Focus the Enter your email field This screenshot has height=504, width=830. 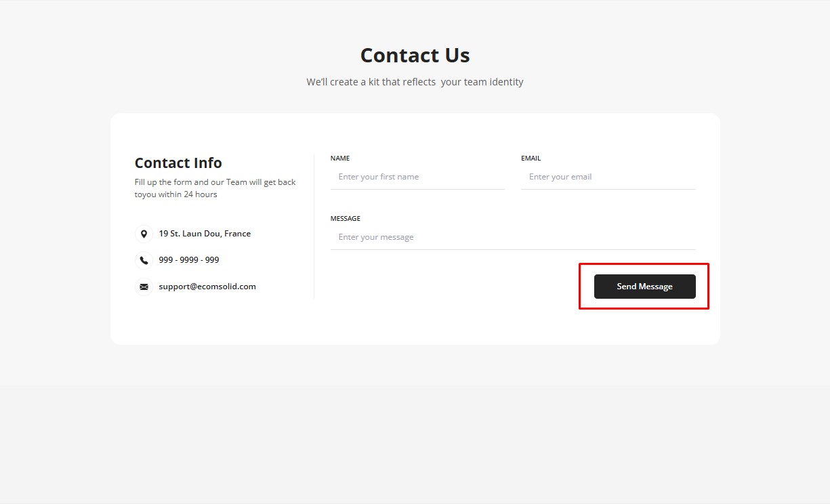pyautogui.click(x=608, y=177)
